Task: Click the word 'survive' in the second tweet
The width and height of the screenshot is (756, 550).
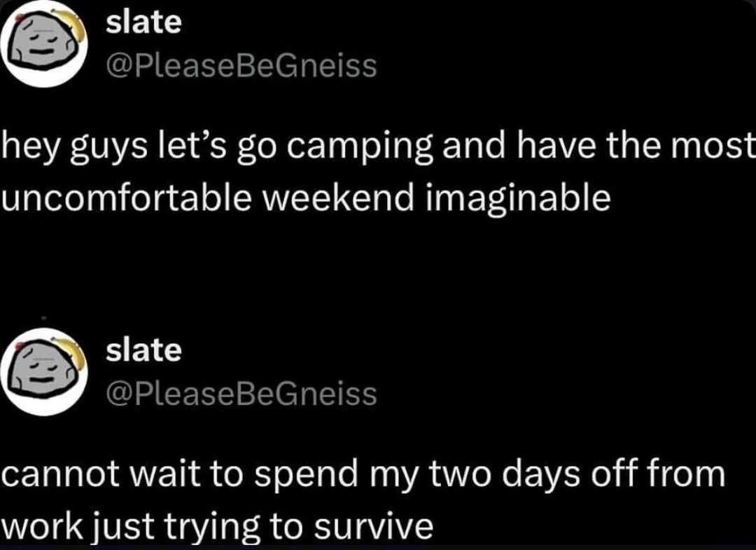Action: [x=379, y=527]
